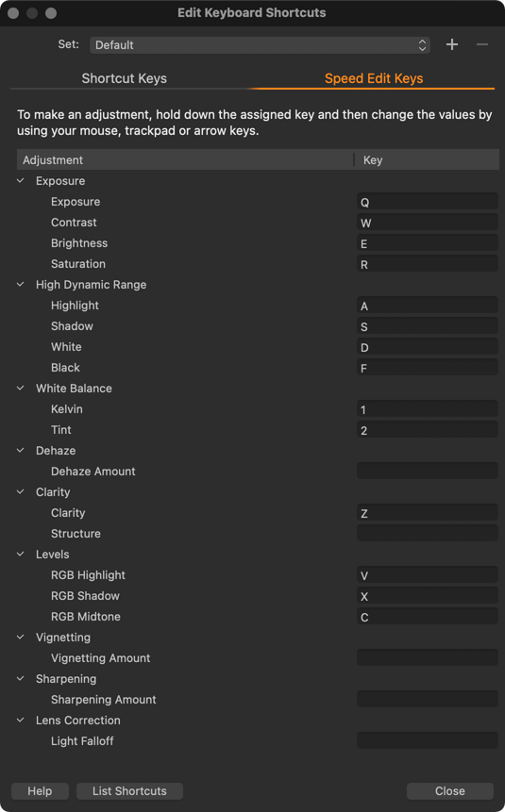The image size is (505, 812).
Task: Collapse the Lens Correction group
Action: 21,720
